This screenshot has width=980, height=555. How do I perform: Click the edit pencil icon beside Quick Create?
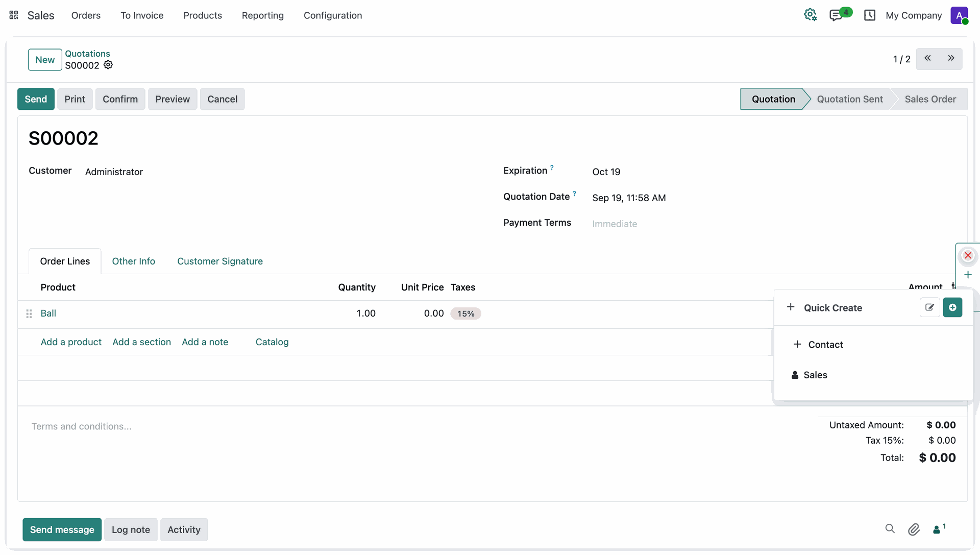click(929, 307)
